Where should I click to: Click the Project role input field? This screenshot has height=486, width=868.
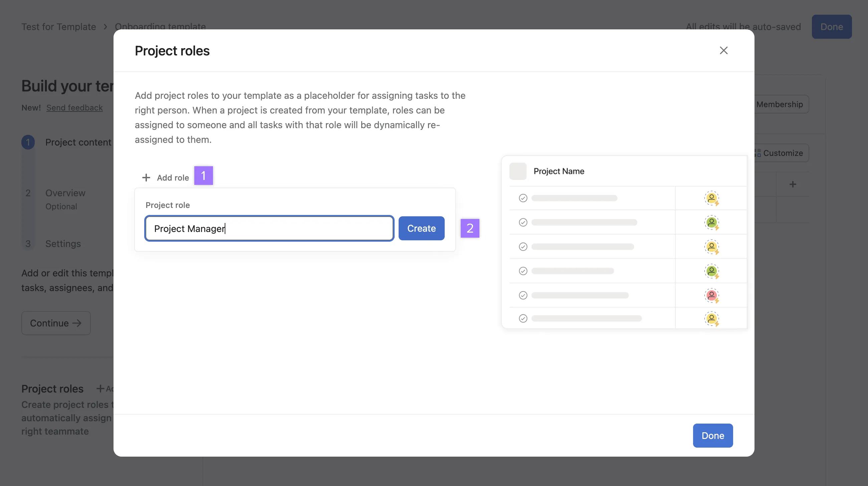pos(269,228)
